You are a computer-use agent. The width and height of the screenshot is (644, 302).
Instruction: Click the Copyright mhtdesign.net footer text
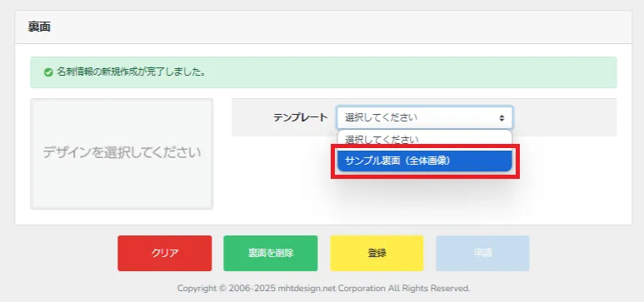tap(323, 289)
